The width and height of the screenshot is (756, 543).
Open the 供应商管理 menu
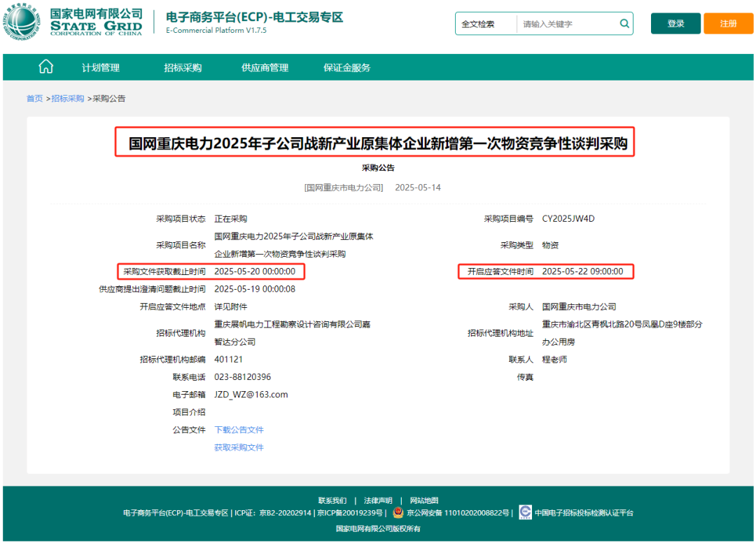tap(265, 68)
